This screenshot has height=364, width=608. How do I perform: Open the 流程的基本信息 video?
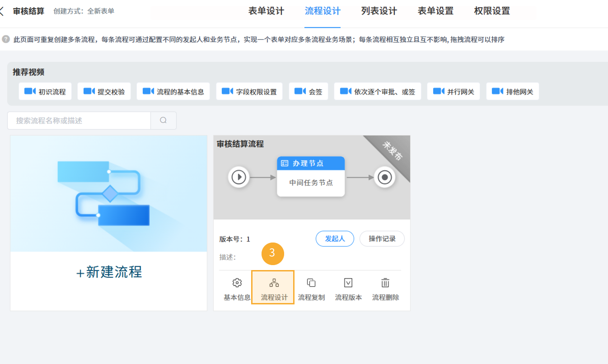click(x=173, y=92)
